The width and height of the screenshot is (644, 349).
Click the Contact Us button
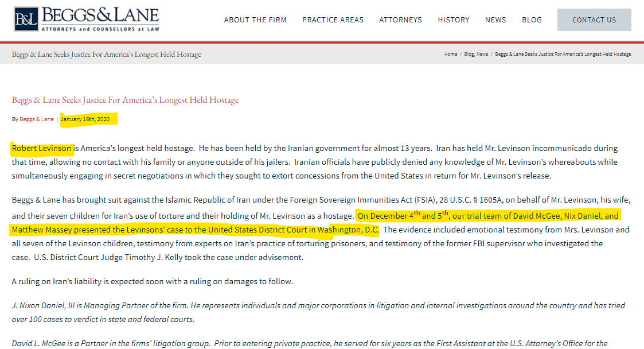[594, 20]
